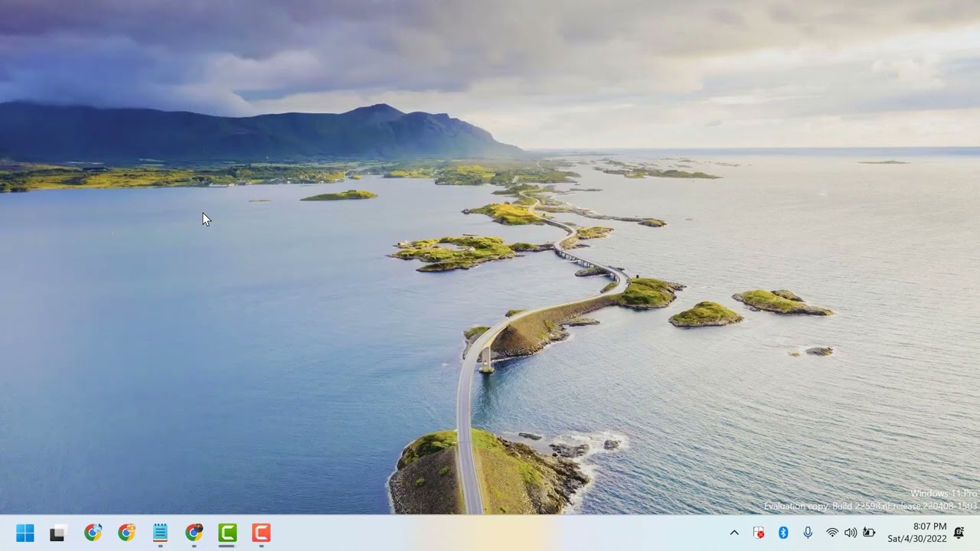Click the battery status icon

(869, 533)
